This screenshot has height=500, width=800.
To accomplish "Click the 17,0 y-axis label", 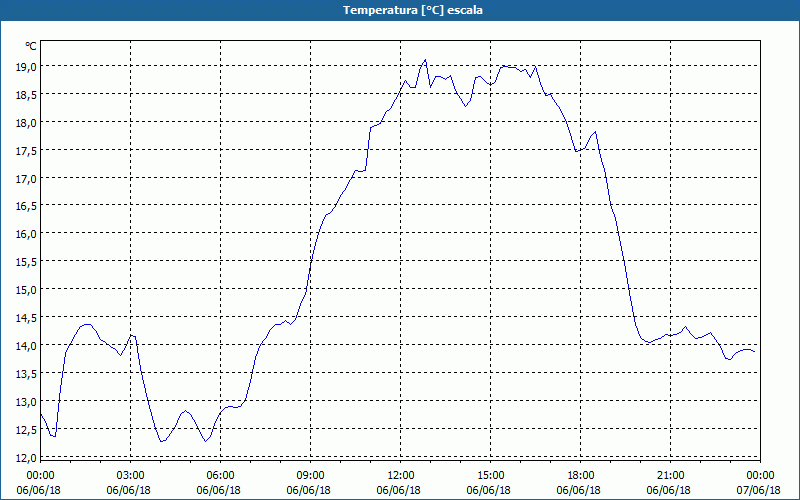I will 27,179.
